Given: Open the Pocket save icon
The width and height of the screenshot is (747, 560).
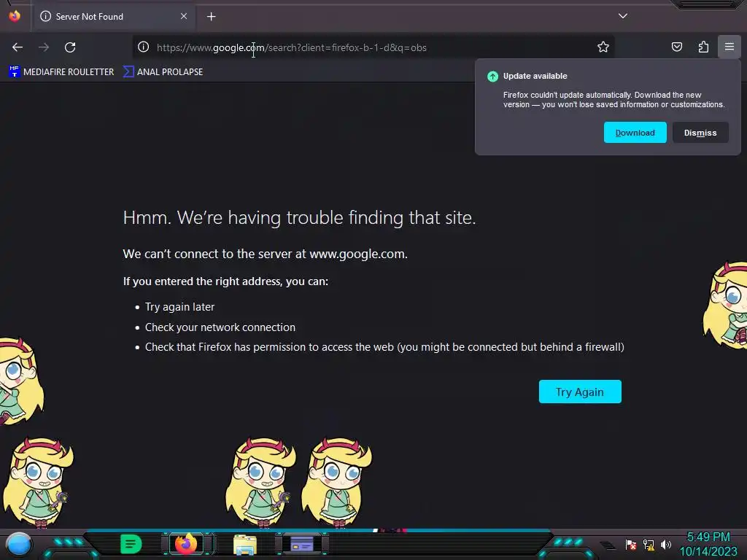Looking at the screenshot, I should point(677,47).
